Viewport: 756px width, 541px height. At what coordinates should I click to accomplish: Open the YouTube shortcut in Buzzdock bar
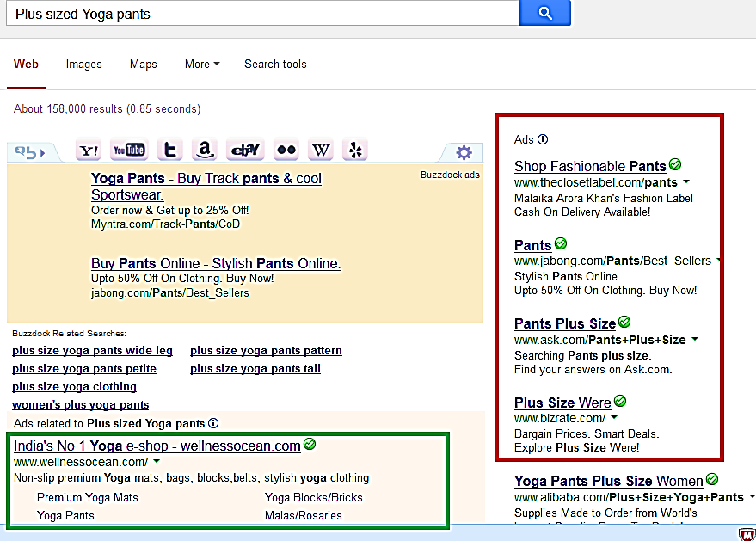(x=129, y=150)
